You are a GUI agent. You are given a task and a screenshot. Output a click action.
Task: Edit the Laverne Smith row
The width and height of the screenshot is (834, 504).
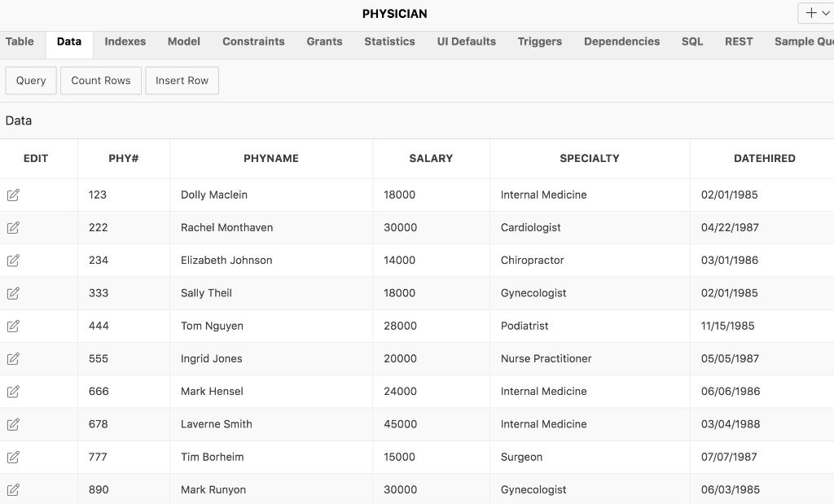tap(13, 423)
